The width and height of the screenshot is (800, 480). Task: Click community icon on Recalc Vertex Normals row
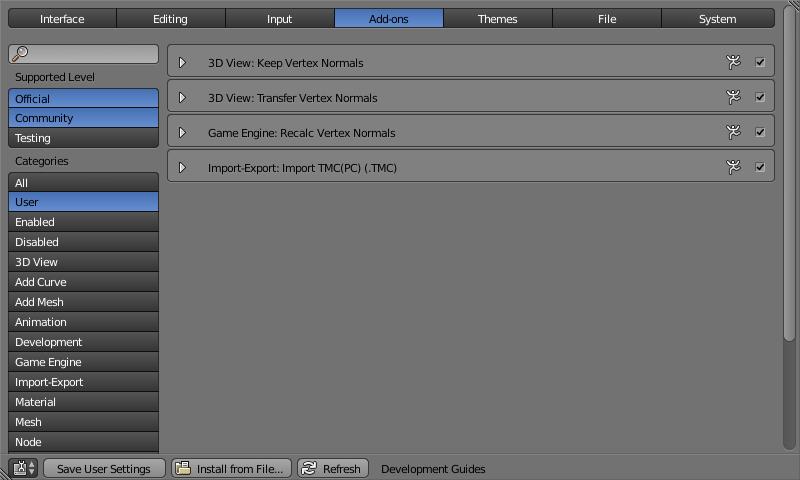(x=734, y=132)
